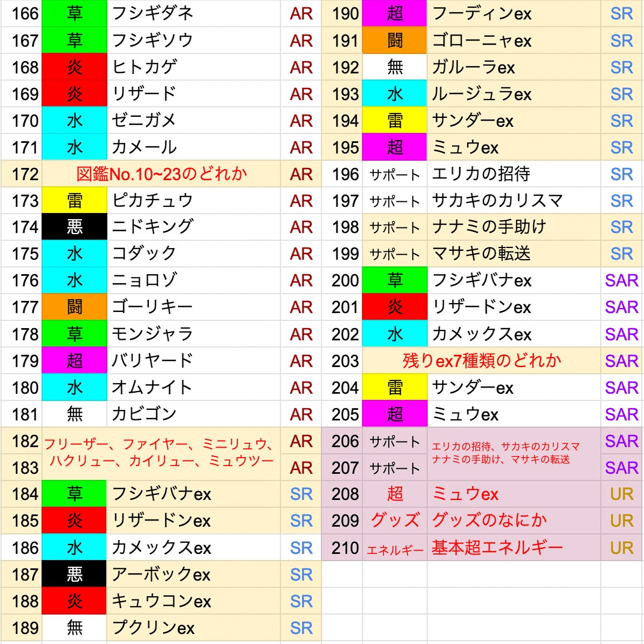Click the UR label beside 基本超エネルギー
The width and height of the screenshot is (644, 644).
point(621,547)
